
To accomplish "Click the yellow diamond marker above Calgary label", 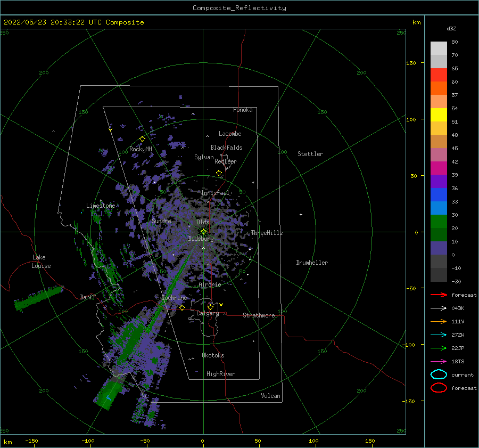I will click(210, 307).
